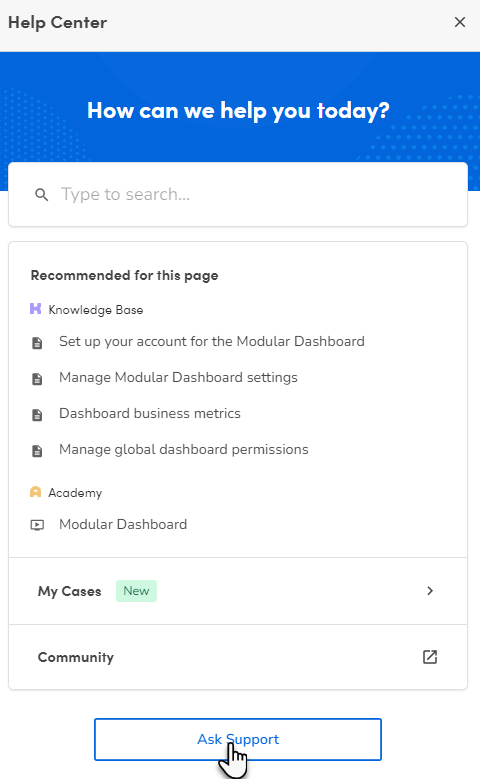480x779 pixels.
Task: Click the Ask Support button
Action: [x=238, y=739]
